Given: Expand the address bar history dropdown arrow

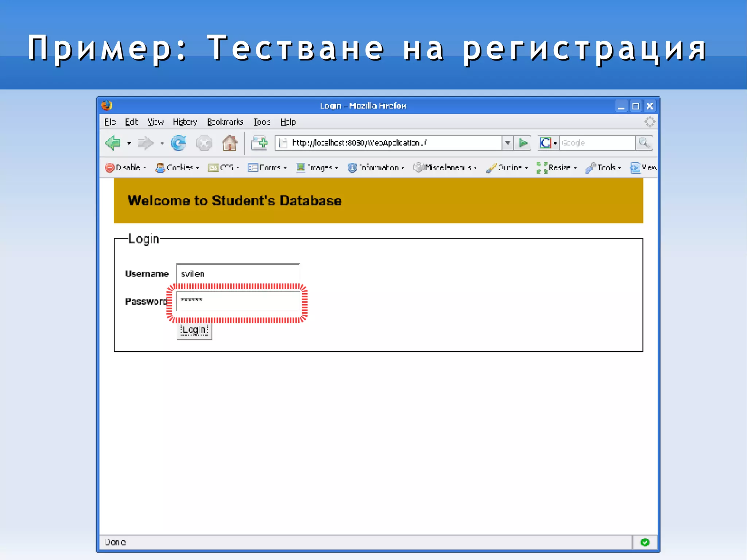Looking at the screenshot, I should [507, 143].
